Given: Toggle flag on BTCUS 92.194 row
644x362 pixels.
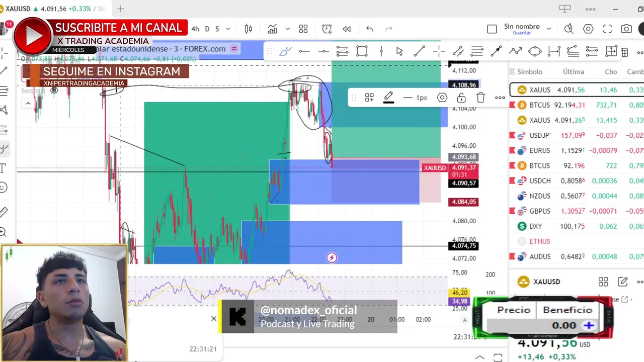Looking at the screenshot, I should [x=512, y=105].
